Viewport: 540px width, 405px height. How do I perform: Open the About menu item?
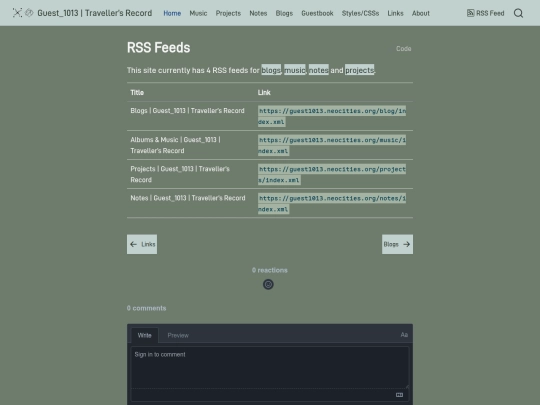tap(421, 13)
